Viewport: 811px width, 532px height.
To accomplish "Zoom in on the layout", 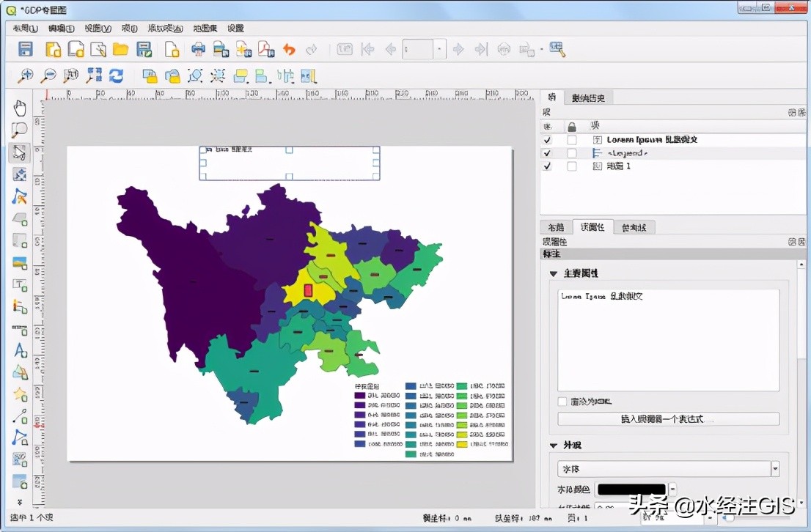I will point(26,76).
